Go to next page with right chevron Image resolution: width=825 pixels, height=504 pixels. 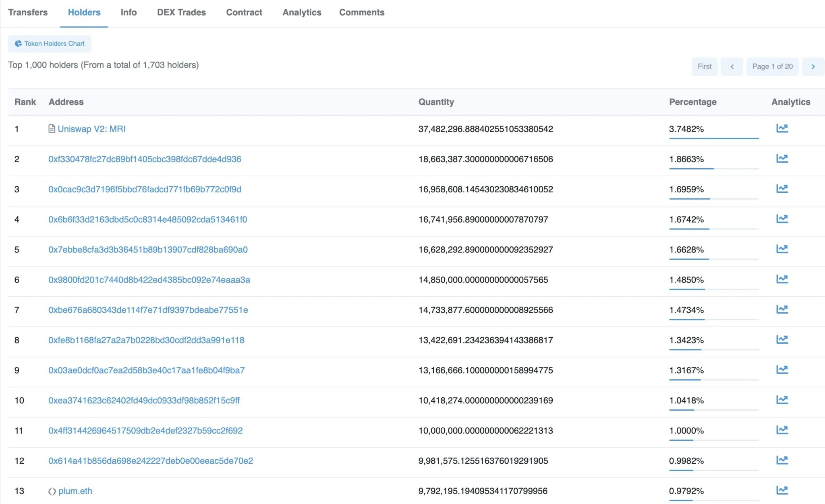click(813, 66)
